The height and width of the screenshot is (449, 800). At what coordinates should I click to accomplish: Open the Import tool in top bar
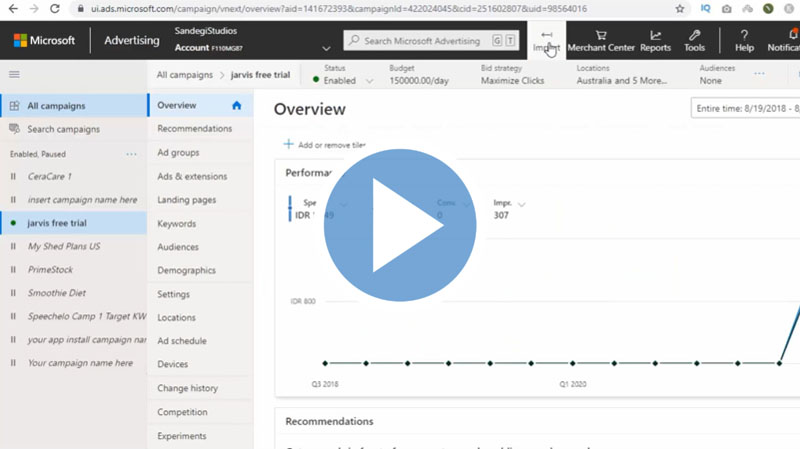[x=546, y=40]
